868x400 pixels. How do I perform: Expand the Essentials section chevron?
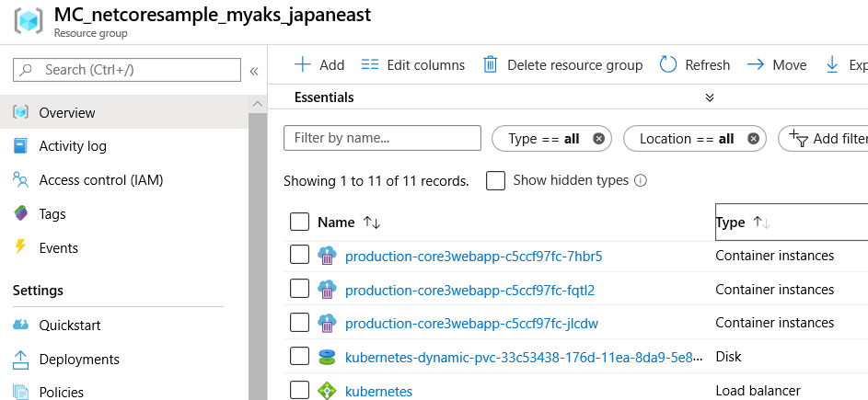(710, 97)
